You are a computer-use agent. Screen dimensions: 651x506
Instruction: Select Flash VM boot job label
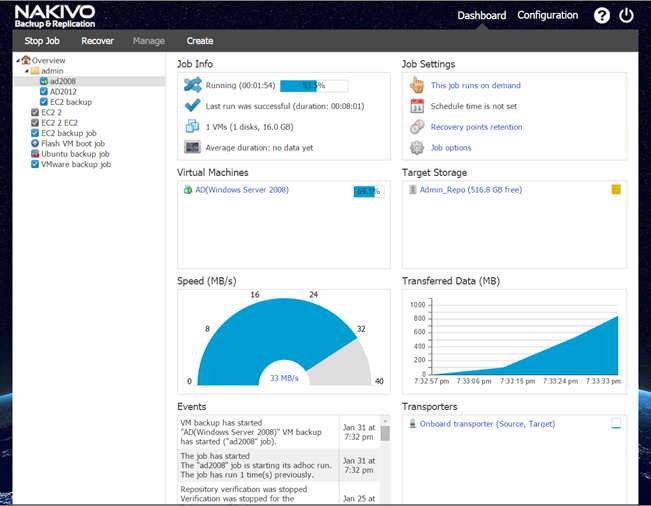click(x=73, y=143)
